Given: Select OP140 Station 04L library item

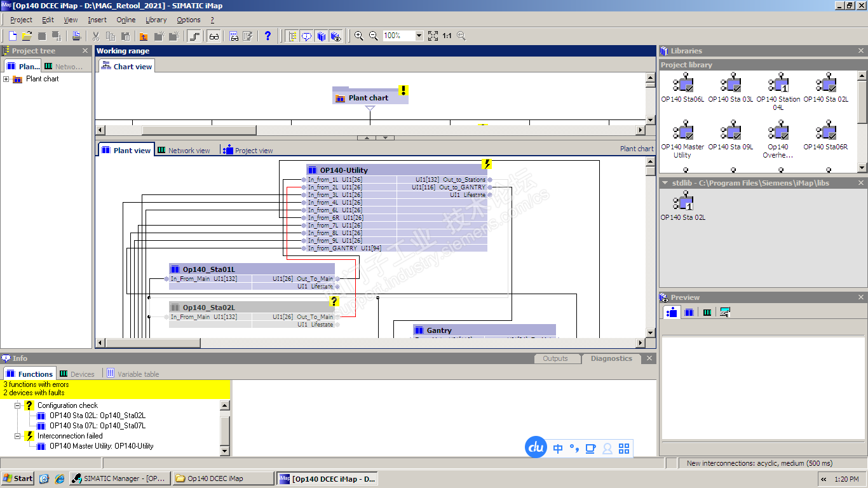Looking at the screenshot, I should tap(778, 91).
